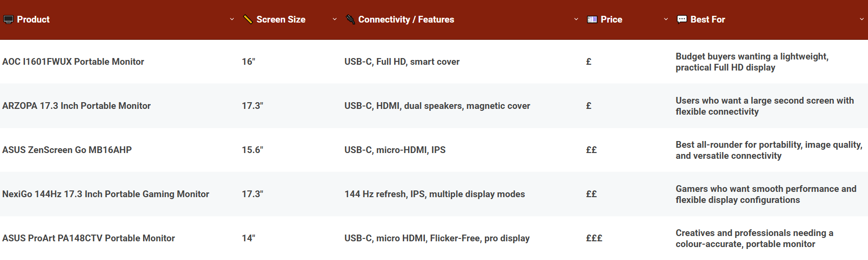Click the speech bubble icon beside Best For
The width and height of the screenshot is (868, 260).
pyautogui.click(x=682, y=20)
